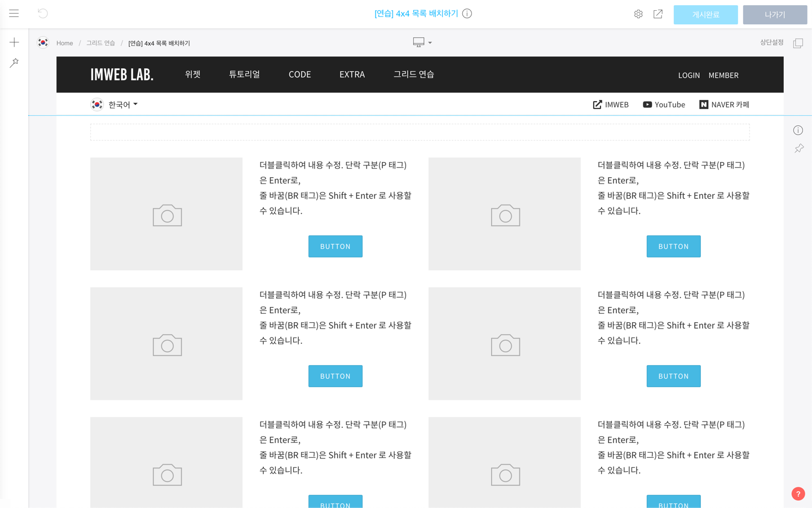The image size is (812, 508).
Task: Select current page breadcrumb 4x4 목록 배치하기
Action: (159, 43)
